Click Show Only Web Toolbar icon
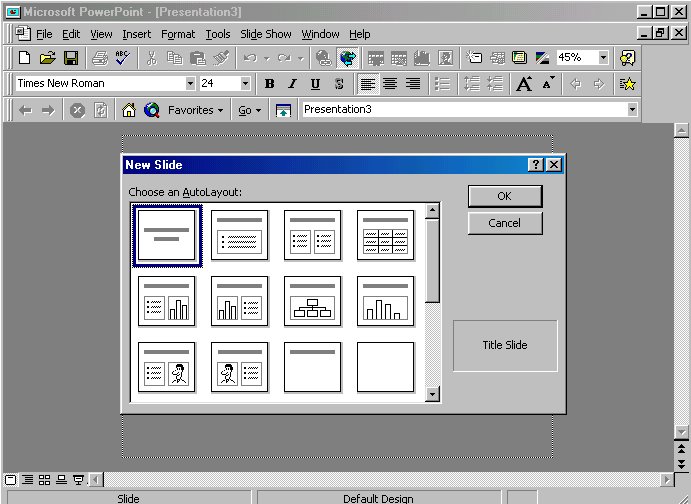691x504 pixels. tap(283, 110)
